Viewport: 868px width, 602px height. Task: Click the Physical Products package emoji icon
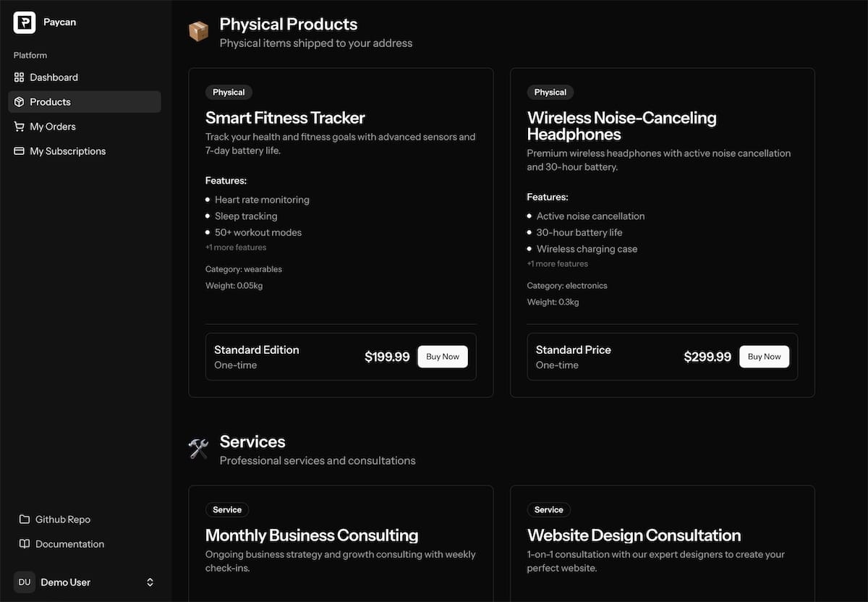click(x=198, y=30)
